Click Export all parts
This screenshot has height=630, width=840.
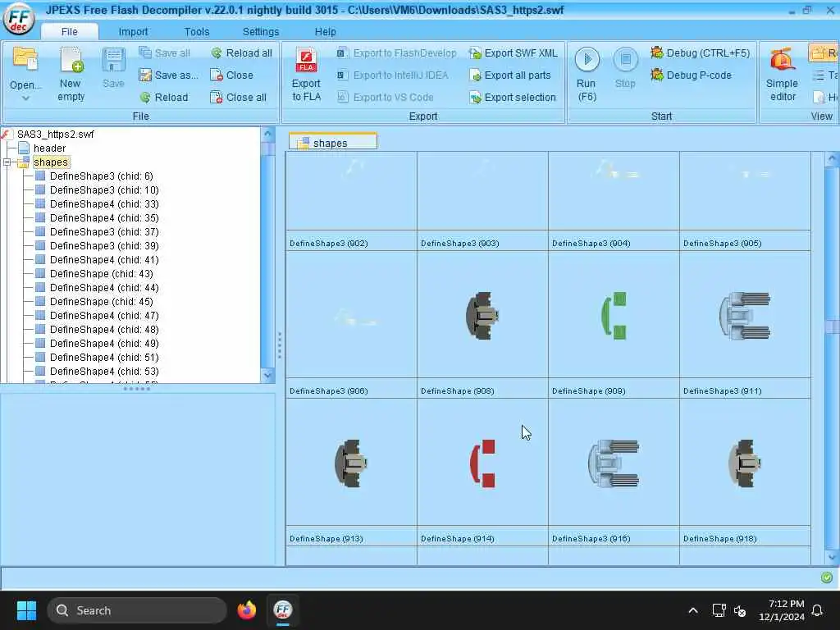tap(510, 75)
